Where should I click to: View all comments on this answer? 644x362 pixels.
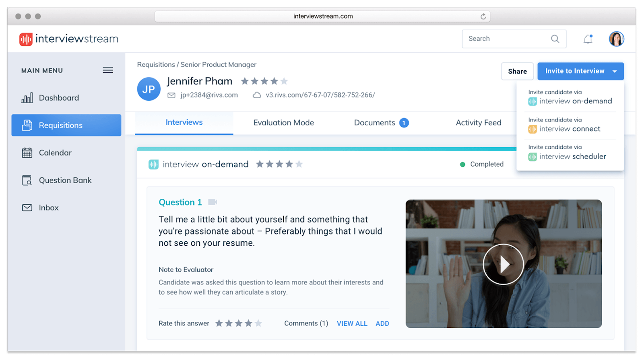352,323
